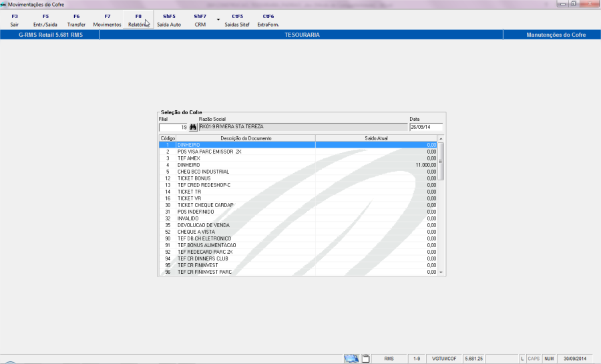Click the 1-9 status bar entry
The image size is (601, 364).
tap(417, 359)
